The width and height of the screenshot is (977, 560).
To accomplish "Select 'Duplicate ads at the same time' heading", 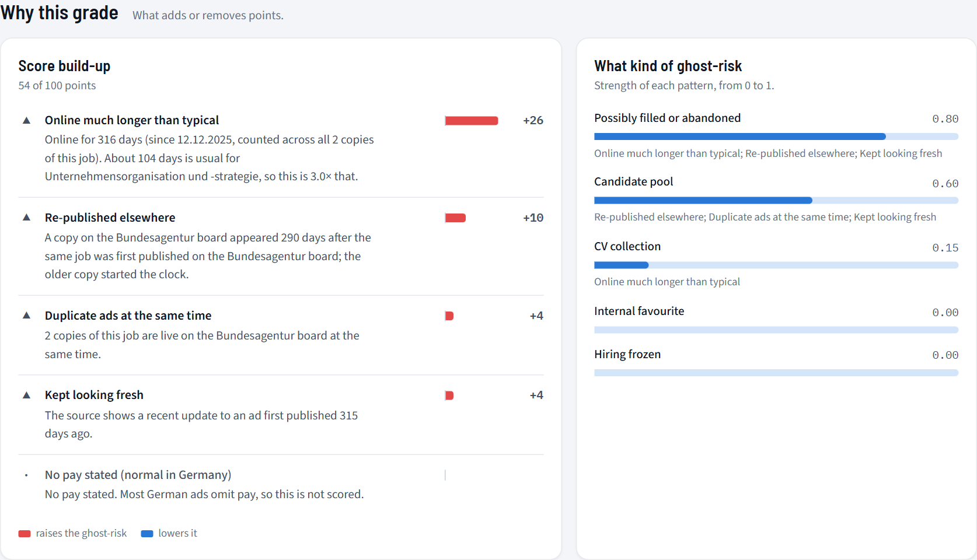I will click(128, 316).
